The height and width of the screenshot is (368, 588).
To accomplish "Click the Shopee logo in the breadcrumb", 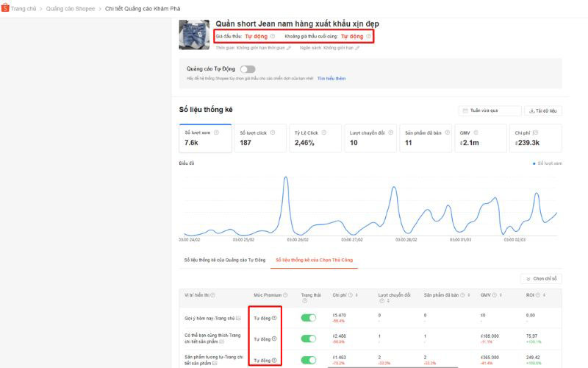I will tap(5, 8).
